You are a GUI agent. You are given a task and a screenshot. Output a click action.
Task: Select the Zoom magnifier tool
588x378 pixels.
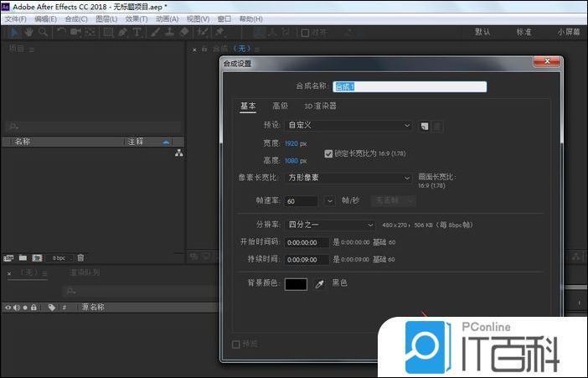(x=44, y=32)
